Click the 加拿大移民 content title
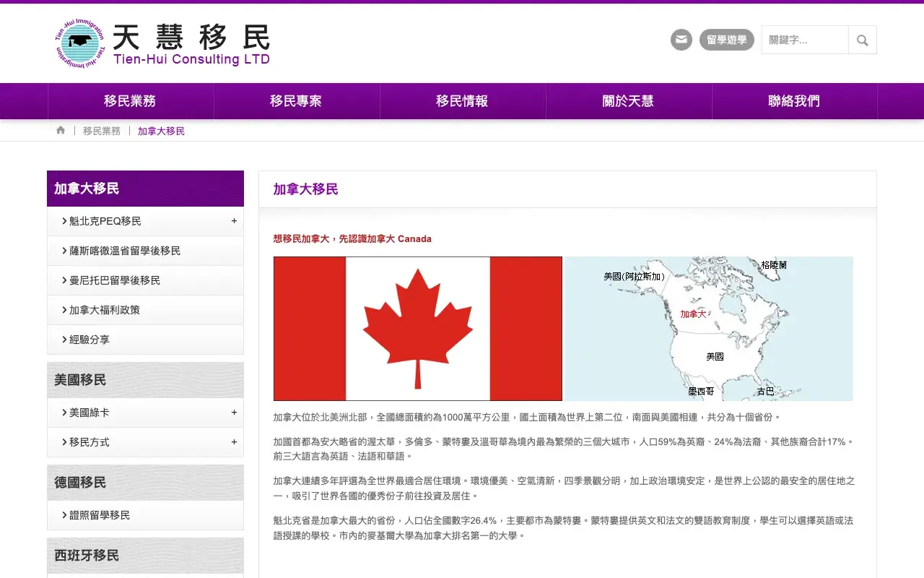 305,189
